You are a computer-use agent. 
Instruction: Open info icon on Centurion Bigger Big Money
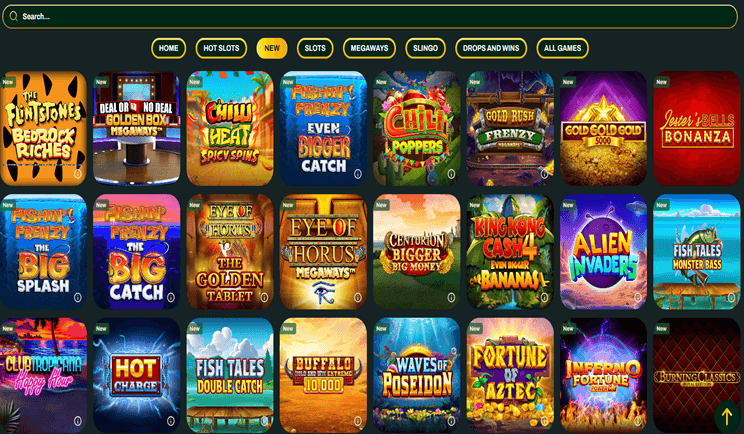pyautogui.click(x=451, y=297)
